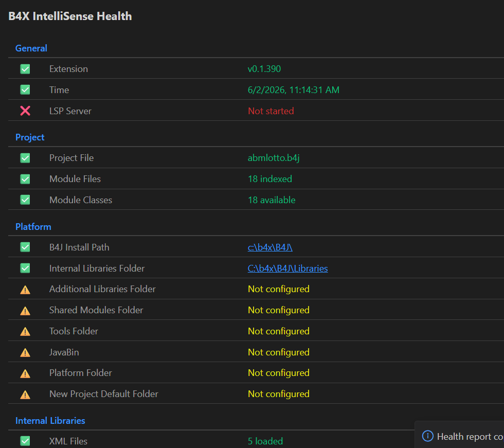This screenshot has width=504, height=448.
Task: Click the Extension row label
Action: (x=68, y=69)
